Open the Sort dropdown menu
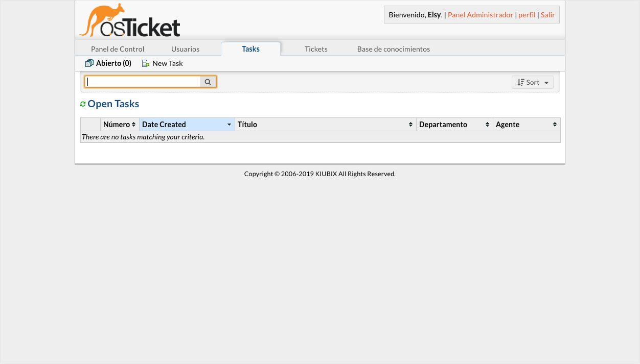The width and height of the screenshot is (640, 364). pyautogui.click(x=532, y=82)
